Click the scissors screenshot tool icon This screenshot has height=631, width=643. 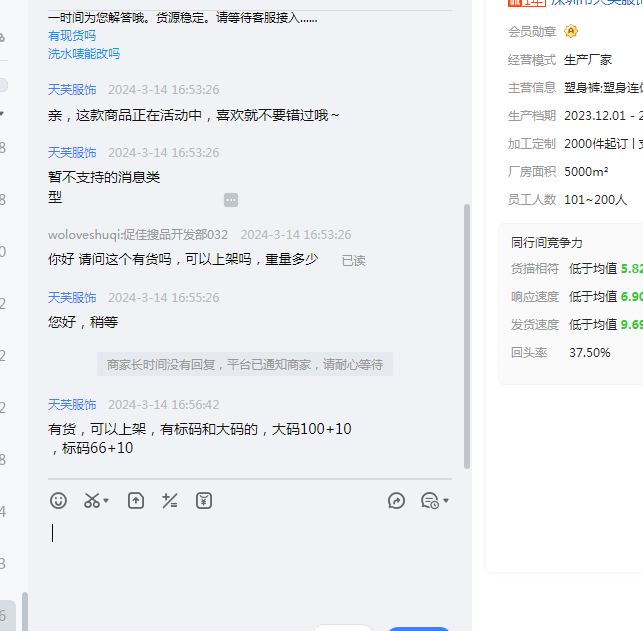click(92, 500)
